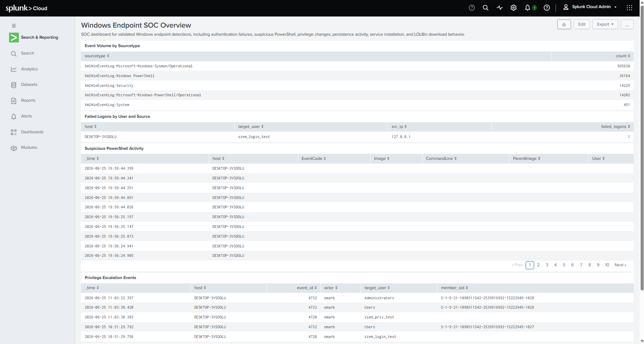644x344 pixels.
Task: Jump to page 7 of results
Action: [x=581, y=265]
